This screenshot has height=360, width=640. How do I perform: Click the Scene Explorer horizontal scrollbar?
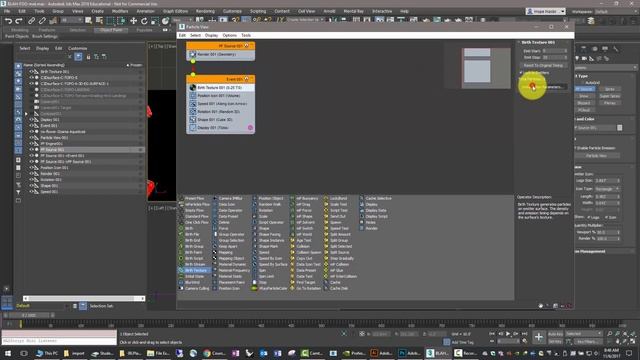tap(84, 299)
